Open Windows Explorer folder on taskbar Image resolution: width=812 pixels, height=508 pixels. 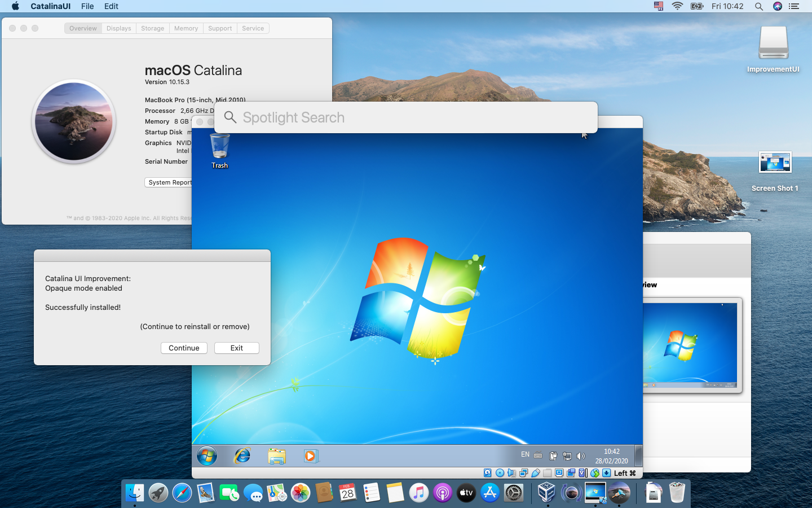point(277,456)
